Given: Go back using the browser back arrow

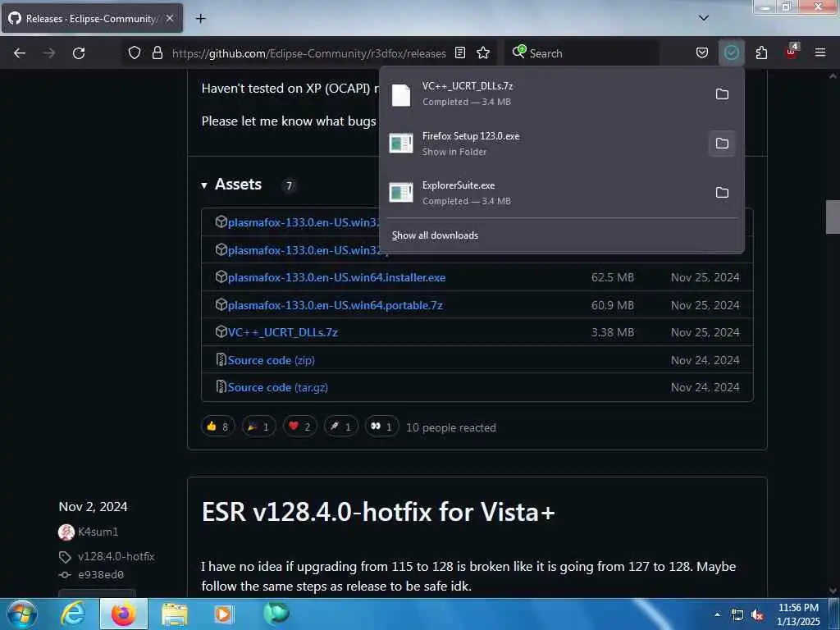Looking at the screenshot, I should (20, 53).
